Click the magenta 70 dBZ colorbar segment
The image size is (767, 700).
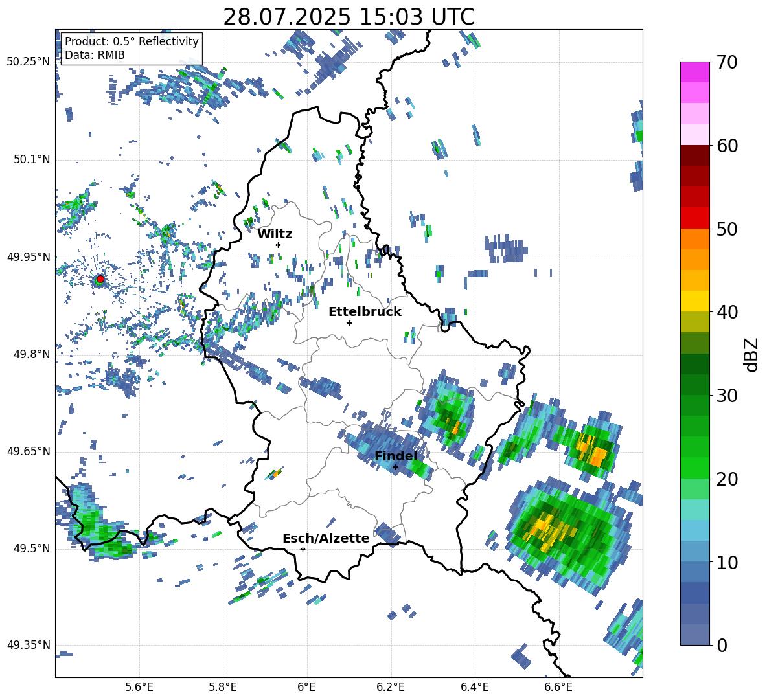(x=694, y=72)
